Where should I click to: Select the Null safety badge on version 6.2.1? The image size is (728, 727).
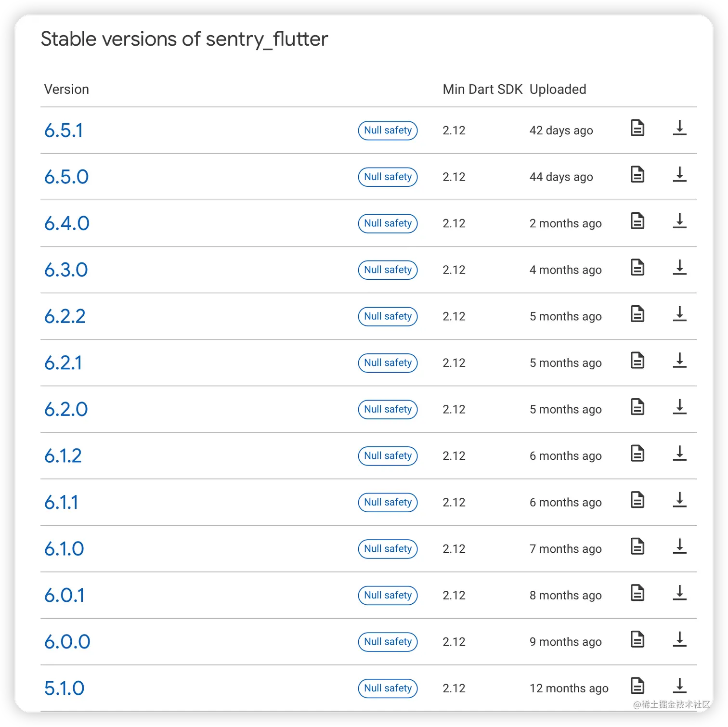pyautogui.click(x=388, y=363)
